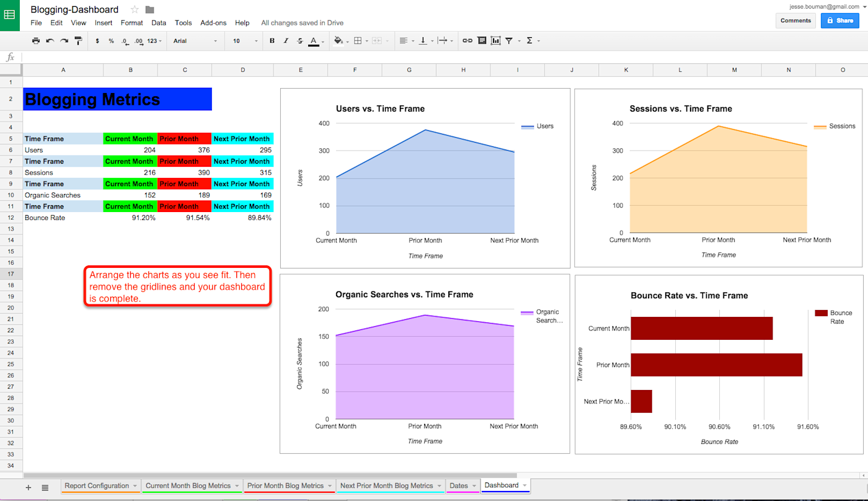
Task: Toggle bold formatting
Action: [272, 41]
